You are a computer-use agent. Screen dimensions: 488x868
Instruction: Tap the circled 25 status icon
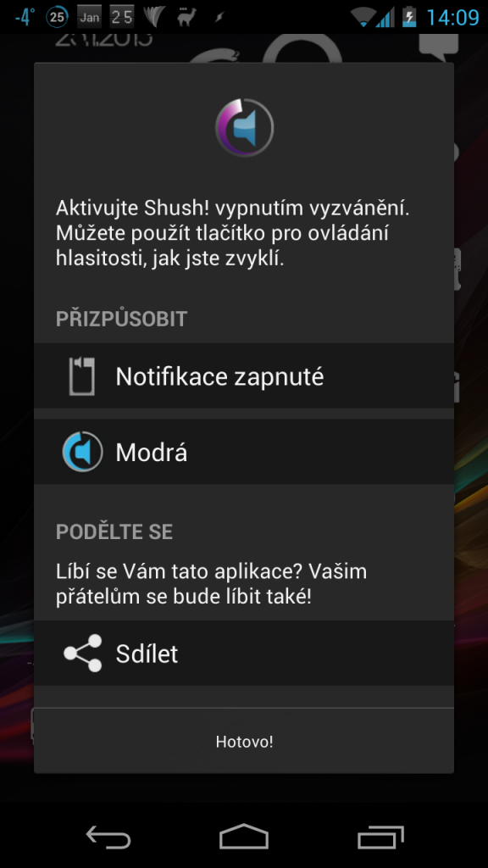tap(57, 17)
